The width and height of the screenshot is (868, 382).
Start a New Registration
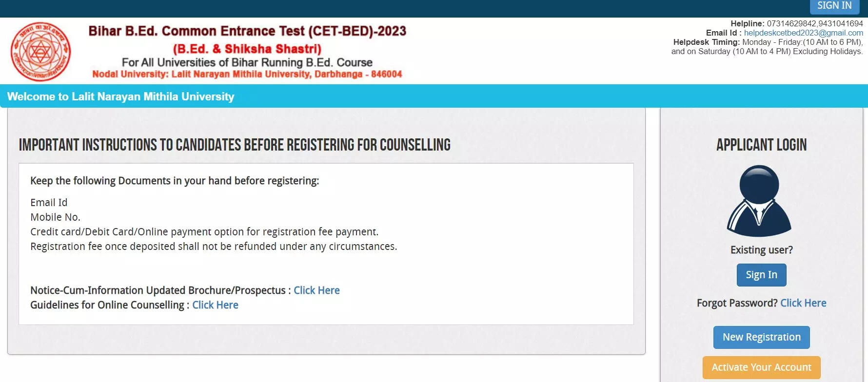pos(761,337)
